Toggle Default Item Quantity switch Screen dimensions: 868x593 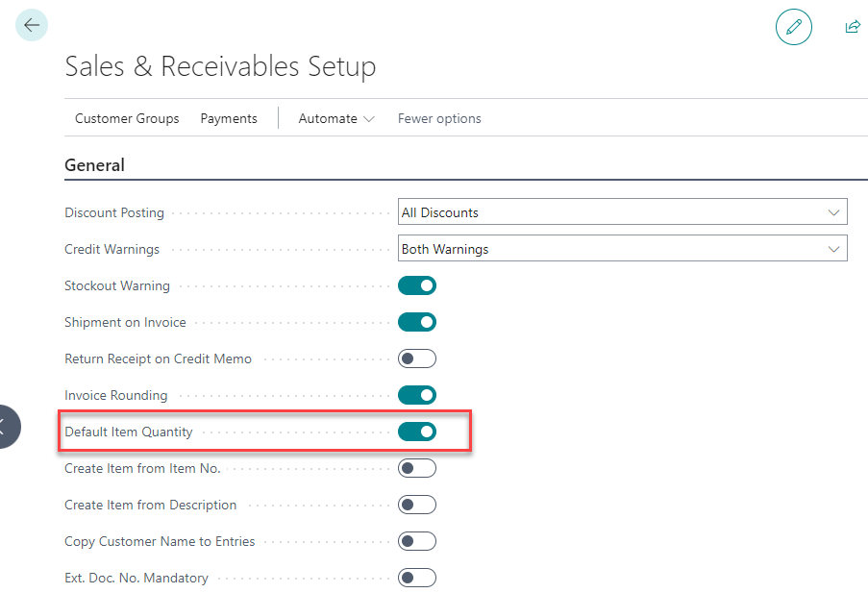[x=417, y=432]
